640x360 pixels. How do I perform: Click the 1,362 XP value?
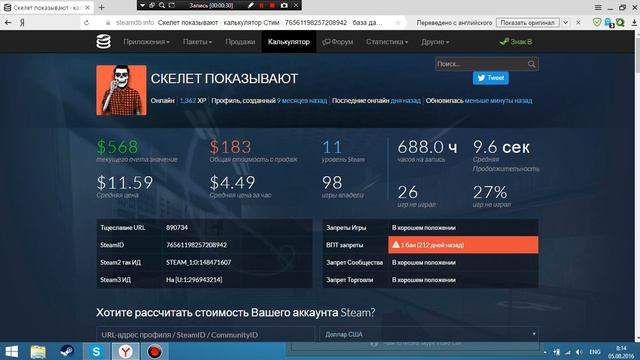click(x=193, y=100)
